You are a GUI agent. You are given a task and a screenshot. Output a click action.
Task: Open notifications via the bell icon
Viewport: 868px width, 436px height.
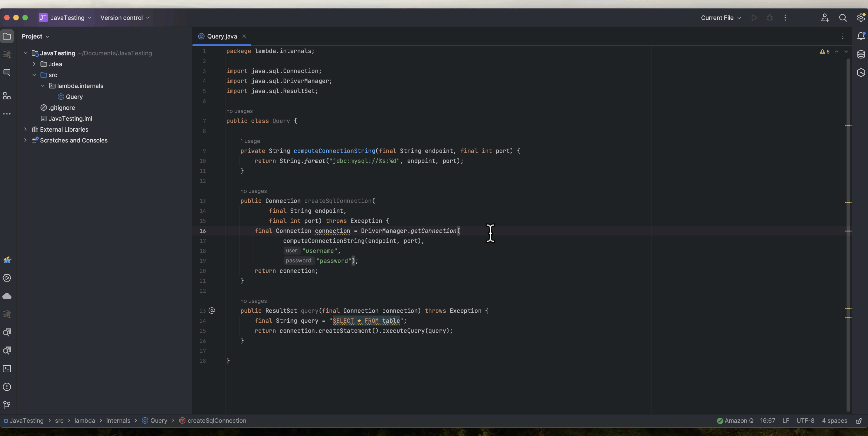(861, 36)
